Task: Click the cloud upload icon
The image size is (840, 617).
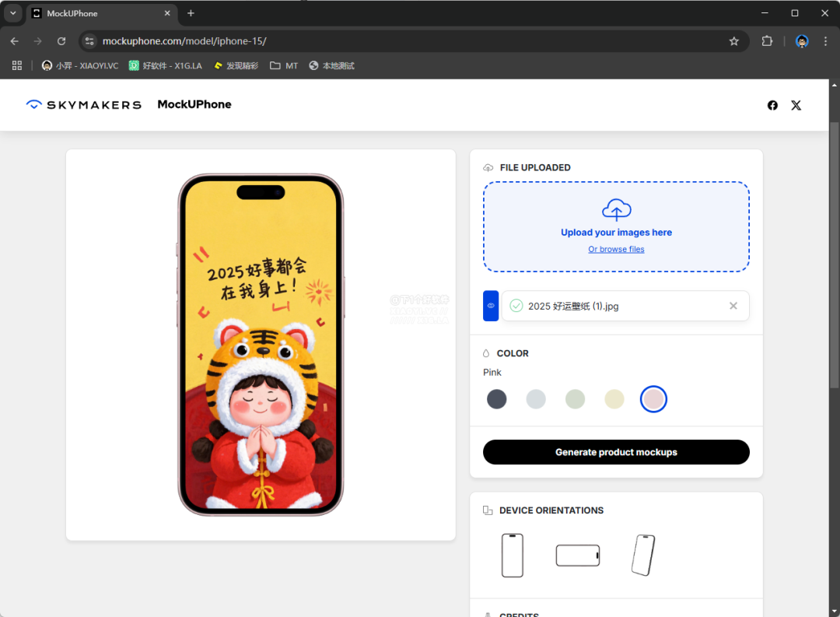Action: 616,209
